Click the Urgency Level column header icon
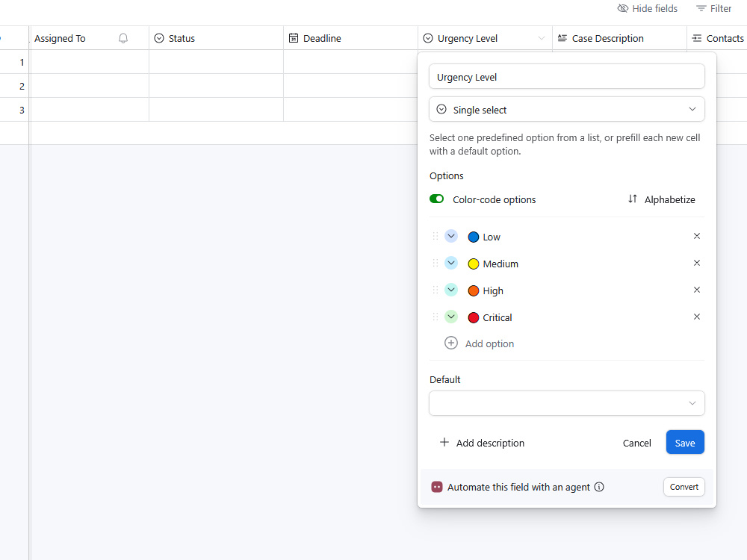The height and width of the screenshot is (560, 747). pyautogui.click(x=428, y=38)
